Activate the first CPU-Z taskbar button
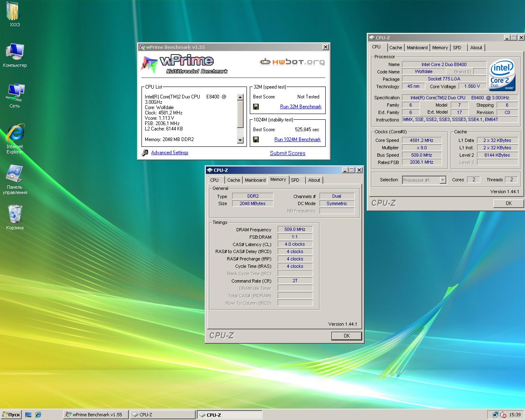The height and width of the screenshot is (420, 525). click(x=162, y=415)
